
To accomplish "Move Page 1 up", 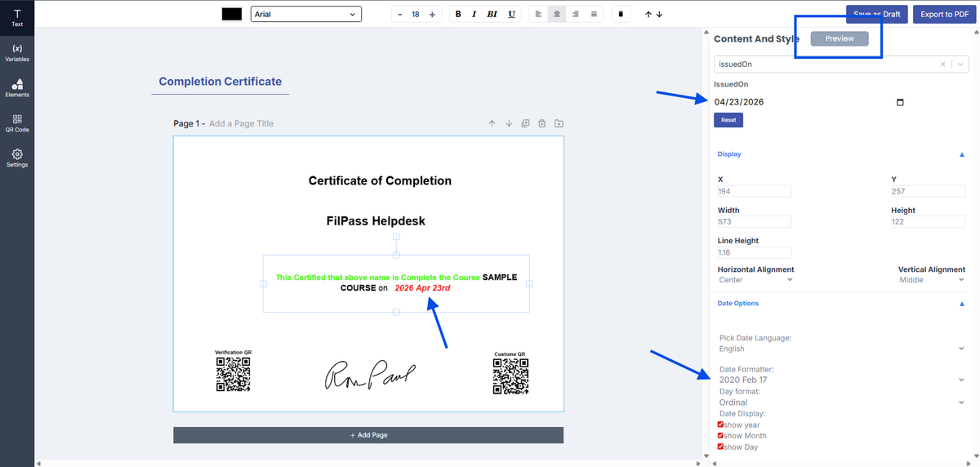I will [x=492, y=124].
